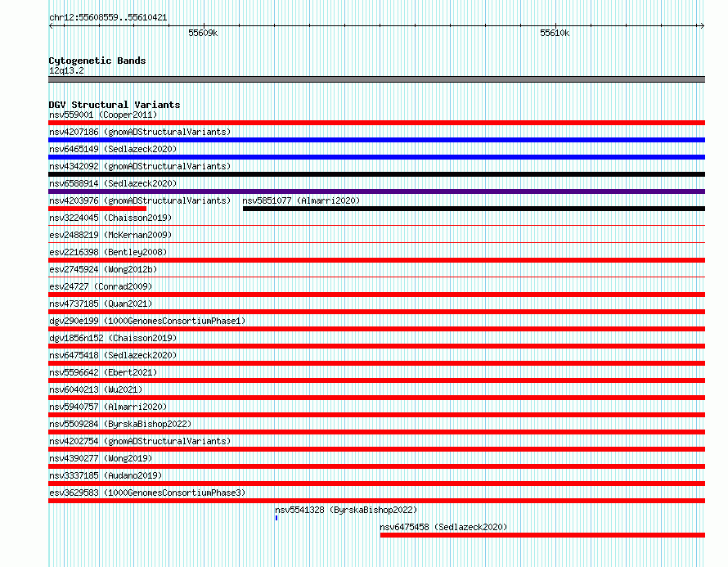This screenshot has width=728, height=567.
Task: Click nsv3224045 (Chaisson2019) label
Action: [x=110, y=218]
